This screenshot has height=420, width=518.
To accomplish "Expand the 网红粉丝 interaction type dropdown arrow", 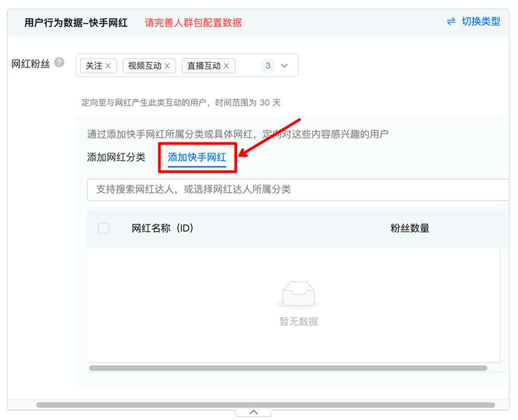I will tap(284, 65).
